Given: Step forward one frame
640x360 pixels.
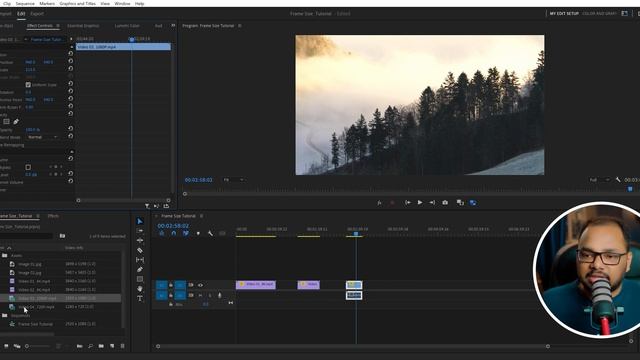Looking at the screenshot, I should click(x=432, y=202).
